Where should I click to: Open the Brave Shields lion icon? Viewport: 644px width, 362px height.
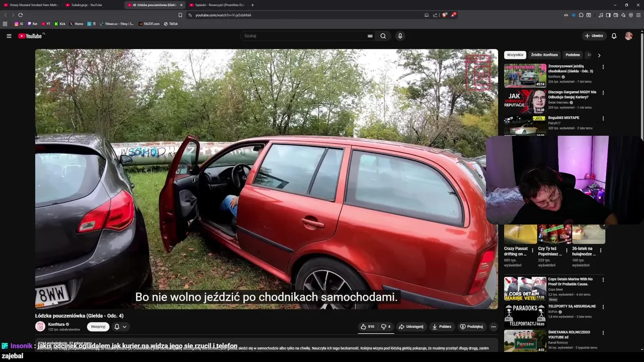pos(444,15)
